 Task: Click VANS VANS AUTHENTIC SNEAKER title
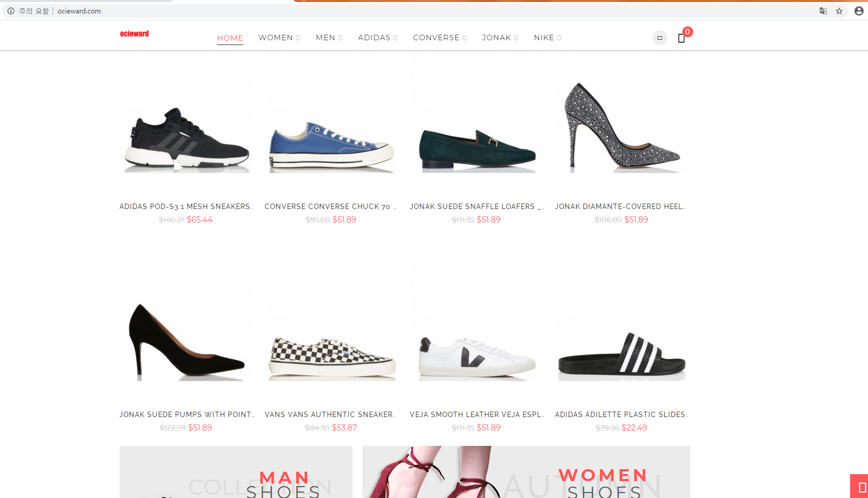click(330, 415)
